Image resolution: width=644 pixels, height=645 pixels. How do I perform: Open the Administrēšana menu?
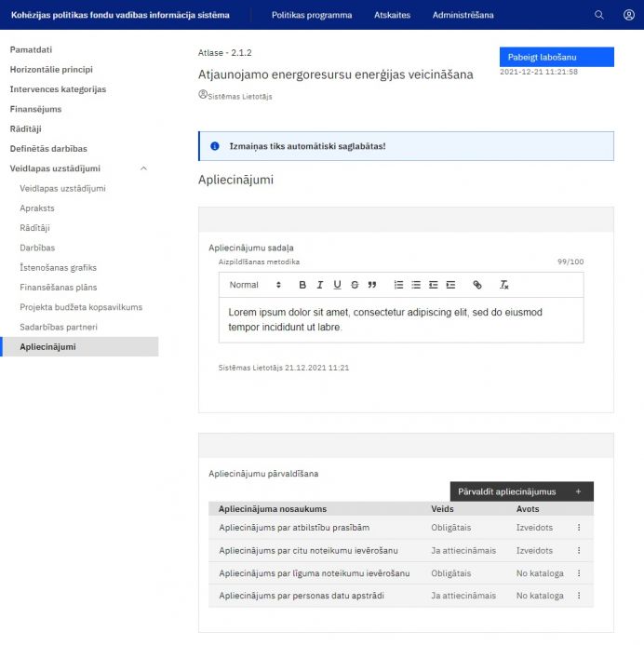click(463, 15)
